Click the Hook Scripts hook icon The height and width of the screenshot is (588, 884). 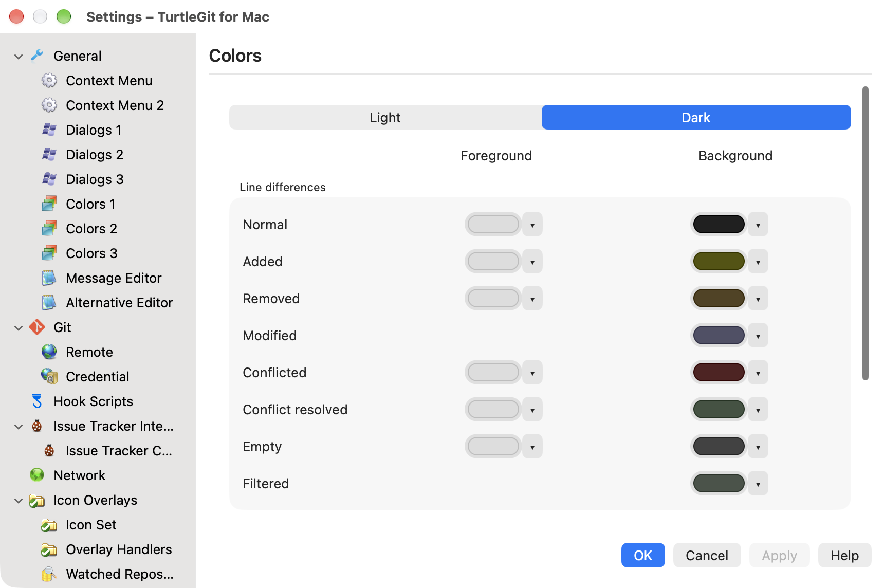[x=37, y=401]
